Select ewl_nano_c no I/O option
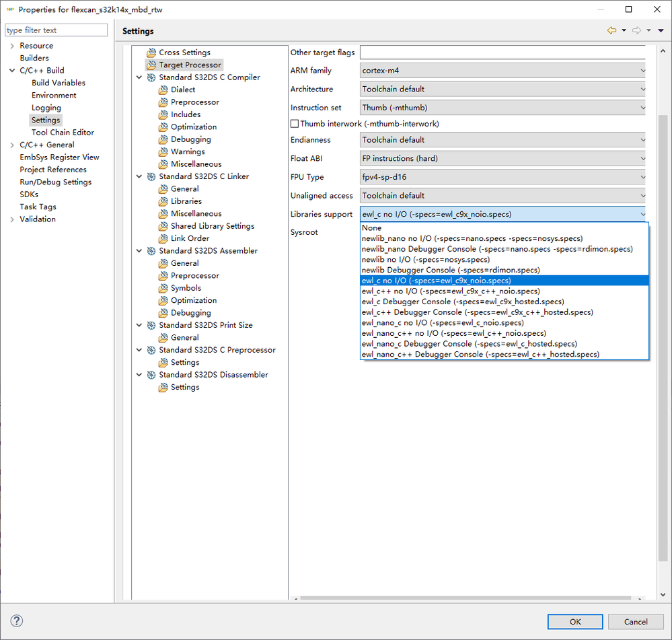 [x=505, y=323]
